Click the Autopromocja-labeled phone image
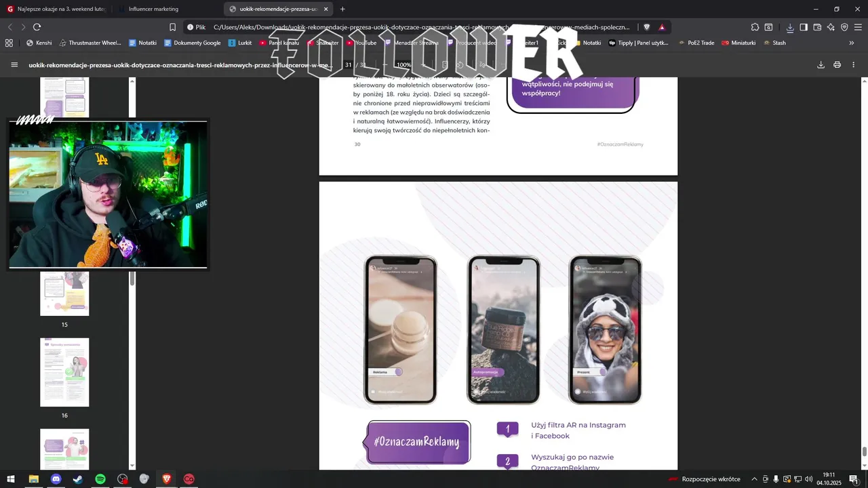Viewport: 868px width, 488px height. (504, 329)
